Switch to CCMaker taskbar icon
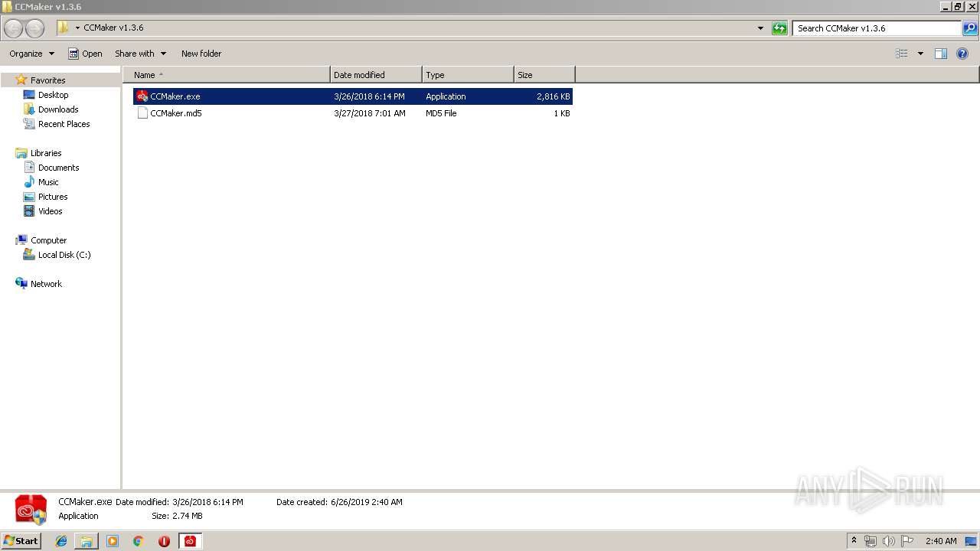This screenshot has width=980, height=551. coord(190,541)
